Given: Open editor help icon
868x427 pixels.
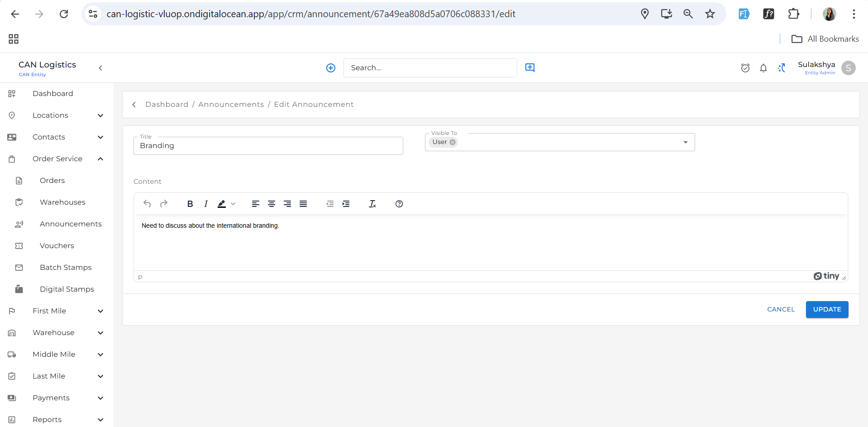Looking at the screenshot, I should pos(399,204).
